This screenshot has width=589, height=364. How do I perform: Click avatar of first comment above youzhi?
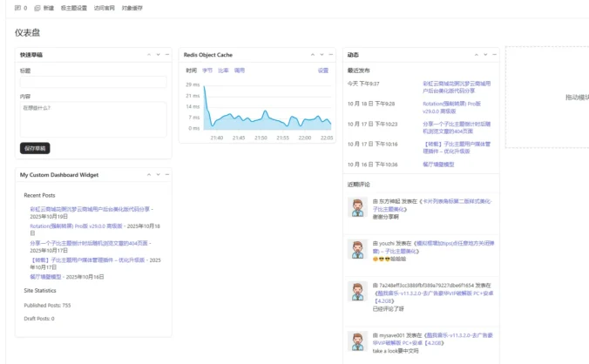pos(357,207)
